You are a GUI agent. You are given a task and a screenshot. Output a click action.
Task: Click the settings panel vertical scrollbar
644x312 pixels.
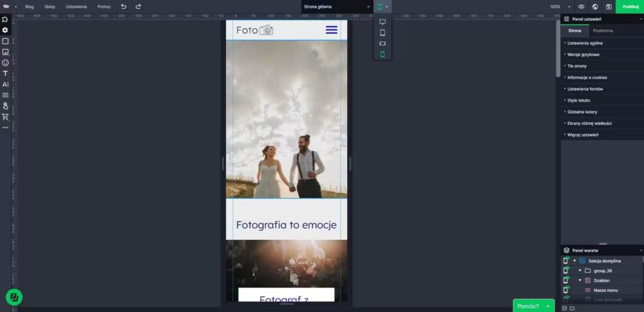click(558, 48)
